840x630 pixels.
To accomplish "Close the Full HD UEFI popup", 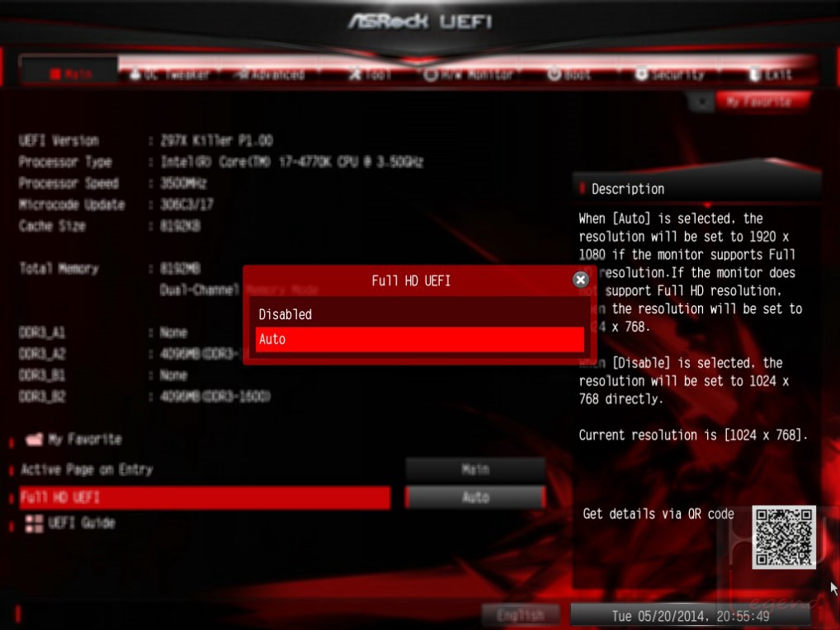I will [x=580, y=280].
